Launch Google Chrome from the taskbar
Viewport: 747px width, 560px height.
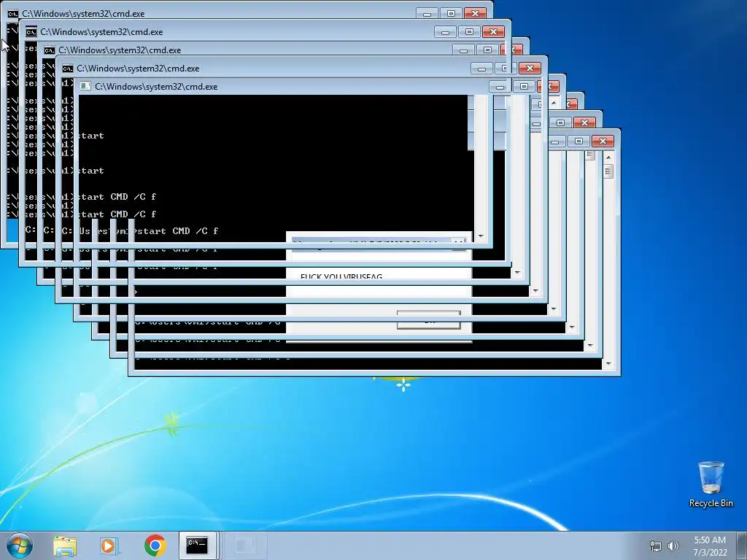(155, 545)
